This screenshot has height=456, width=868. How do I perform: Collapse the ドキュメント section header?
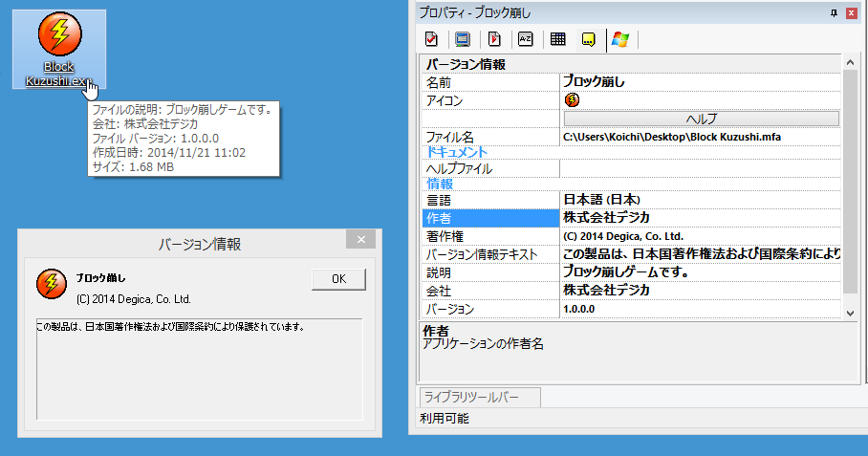point(457,152)
